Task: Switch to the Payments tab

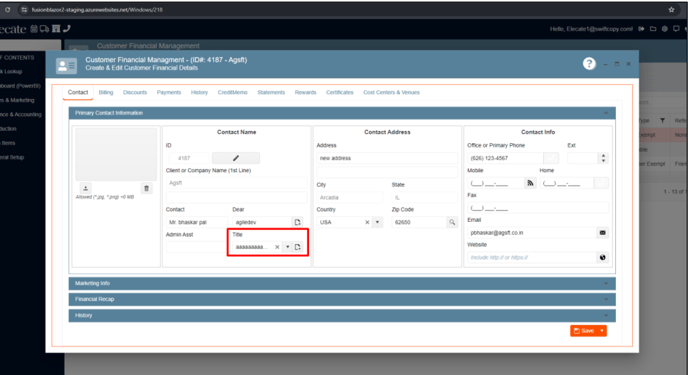Action: (x=169, y=93)
